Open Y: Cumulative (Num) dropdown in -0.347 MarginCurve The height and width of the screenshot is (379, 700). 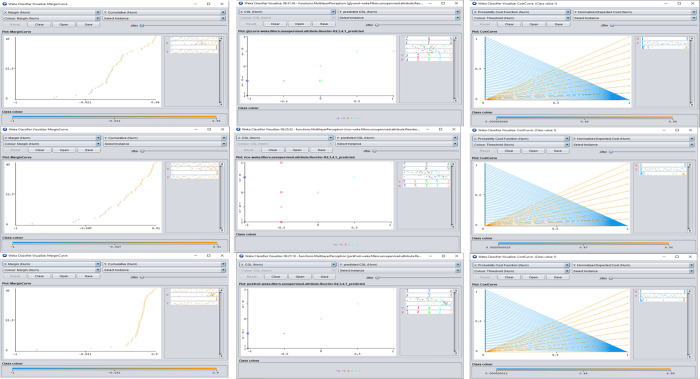click(x=165, y=138)
